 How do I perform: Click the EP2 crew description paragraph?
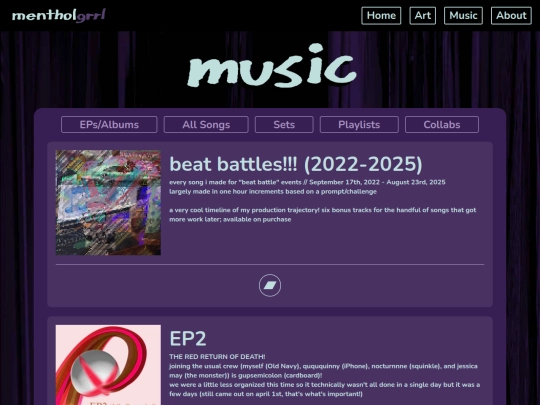click(324, 380)
